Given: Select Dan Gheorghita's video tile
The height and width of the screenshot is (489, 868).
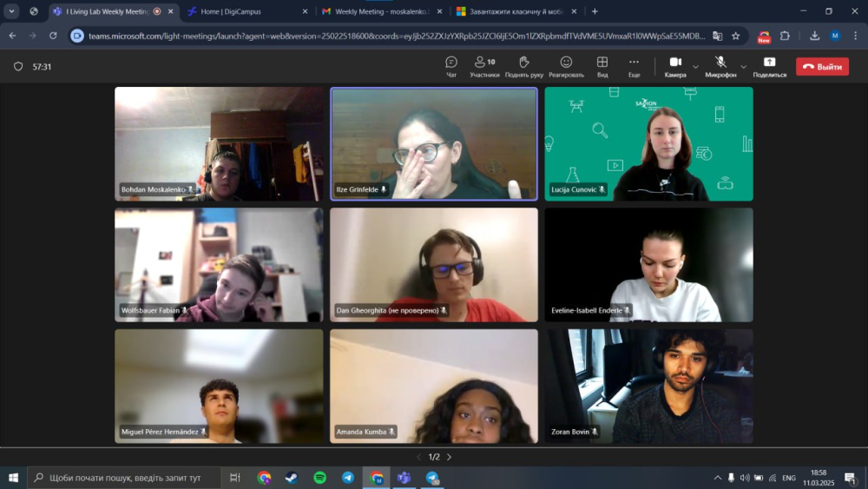Looking at the screenshot, I should pyautogui.click(x=433, y=265).
